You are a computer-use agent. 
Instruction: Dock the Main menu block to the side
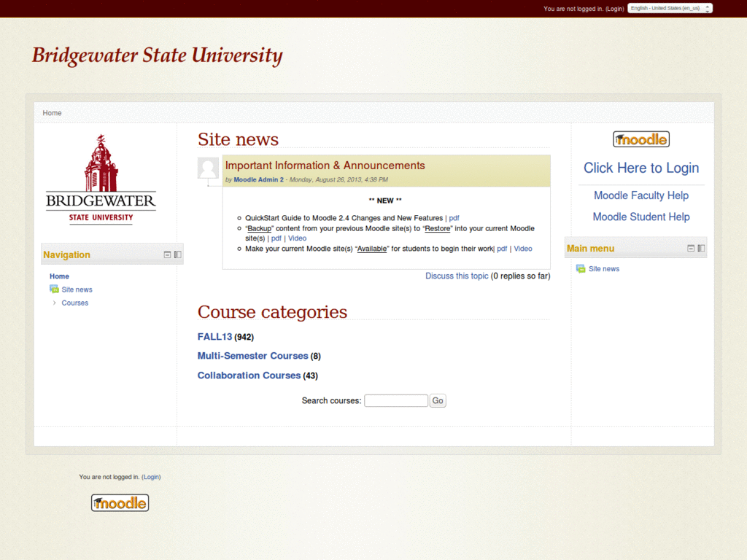tap(701, 248)
